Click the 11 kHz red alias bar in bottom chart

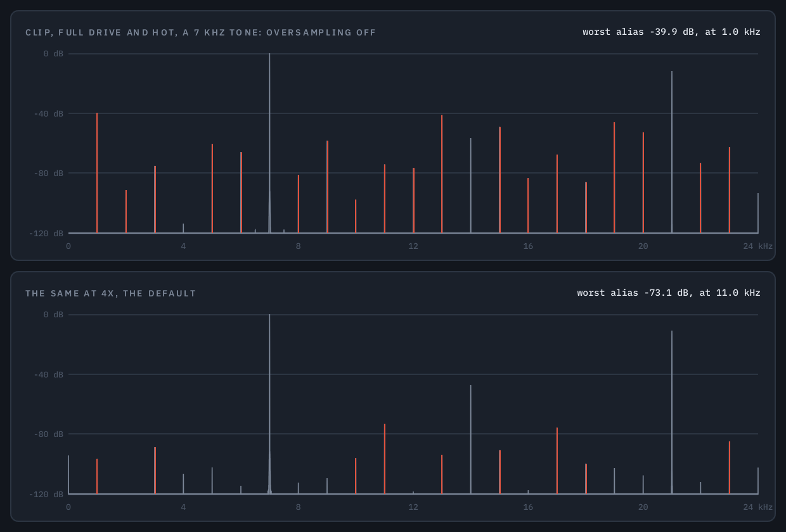click(384, 459)
